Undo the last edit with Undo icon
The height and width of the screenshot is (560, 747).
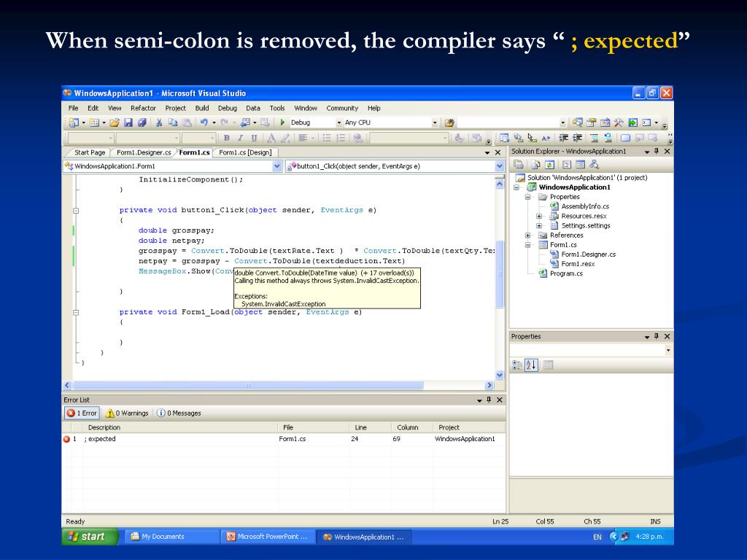pyautogui.click(x=204, y=122)
